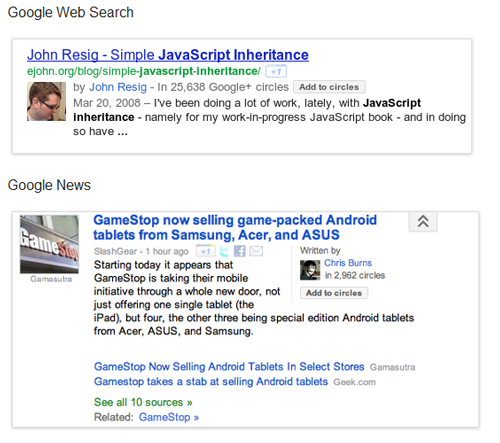Click the ejohn.org green URL text
Screen dimensions: 500x443
click(144, 71)
